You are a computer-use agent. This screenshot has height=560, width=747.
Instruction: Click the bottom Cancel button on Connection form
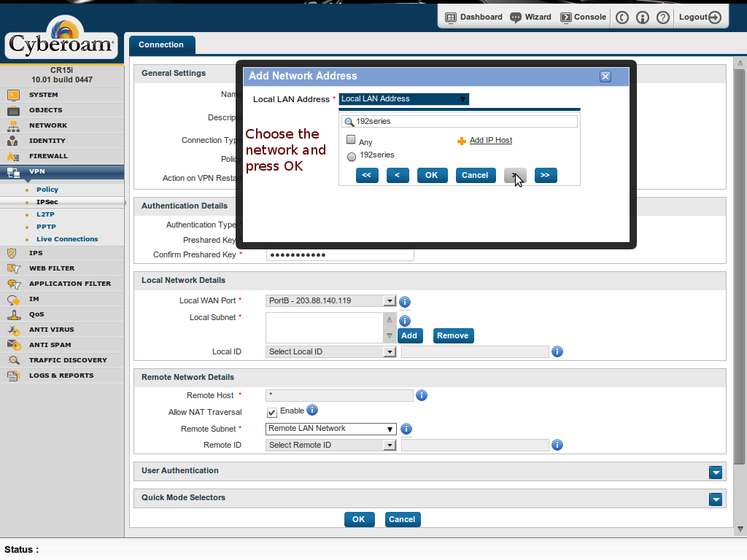pyautogui.click(x=402, y=519)
